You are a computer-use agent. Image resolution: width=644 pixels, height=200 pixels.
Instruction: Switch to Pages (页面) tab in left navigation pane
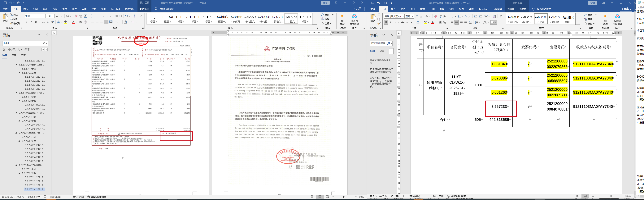(x=14, y=55)
